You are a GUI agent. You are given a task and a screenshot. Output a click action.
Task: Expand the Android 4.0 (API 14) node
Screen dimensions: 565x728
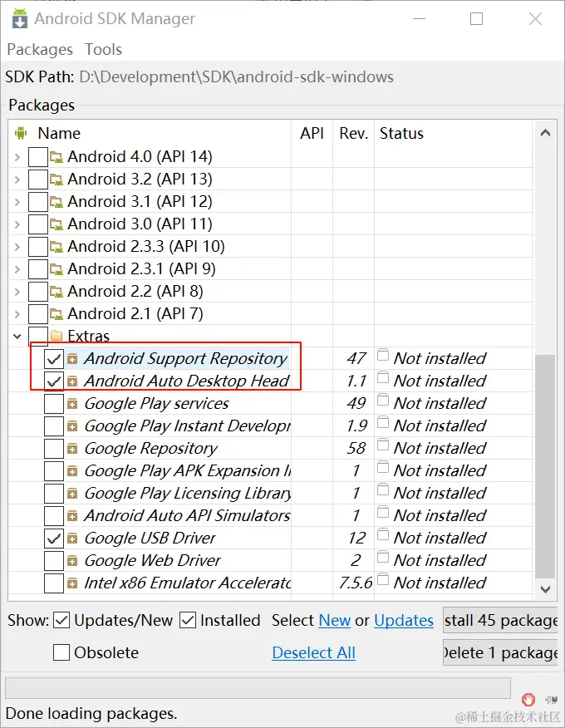17,157
